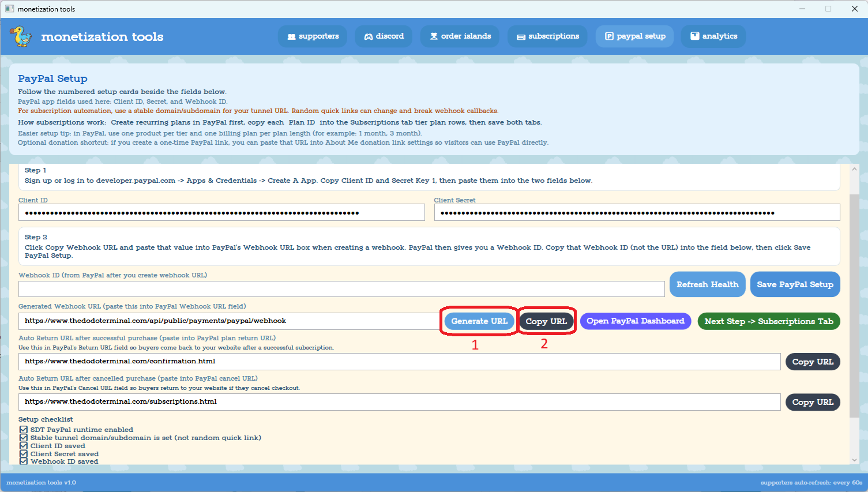Image resolution: width=868 pixels, height=492 pixels.
Task: Click the confirmation.html return URL field
Action: [x=399, y=362]
